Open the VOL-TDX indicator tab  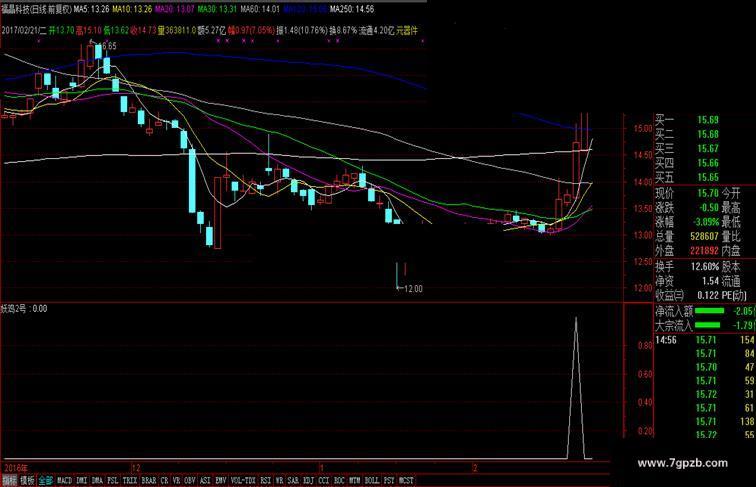click(x=243, y=481)
